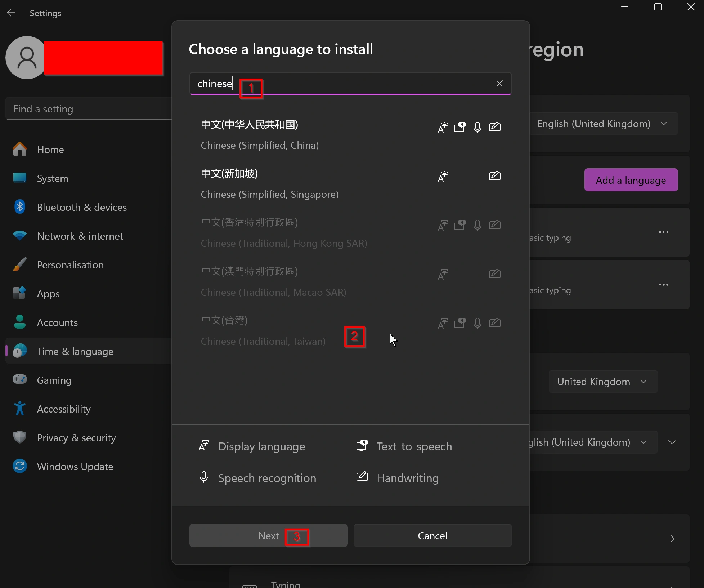Click the back arrow in Settings header

click(x=11, y=13)
